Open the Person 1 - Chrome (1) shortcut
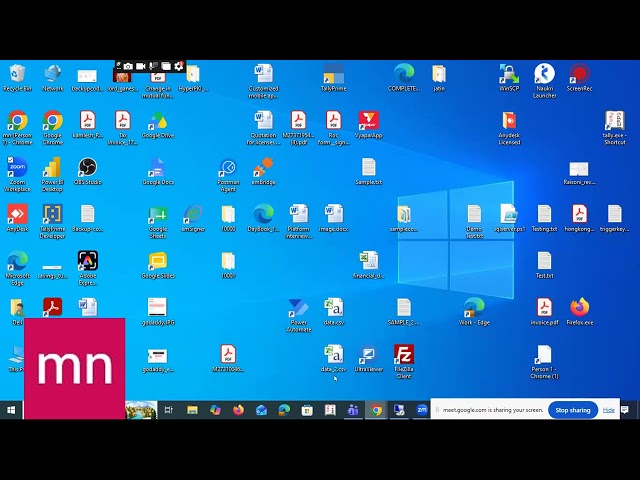The height and width of the screenshot is (480, 640). (544, 362)
